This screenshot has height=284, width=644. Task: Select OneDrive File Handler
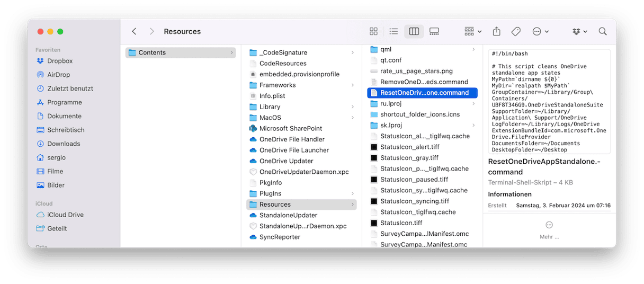tap(292, 139)
